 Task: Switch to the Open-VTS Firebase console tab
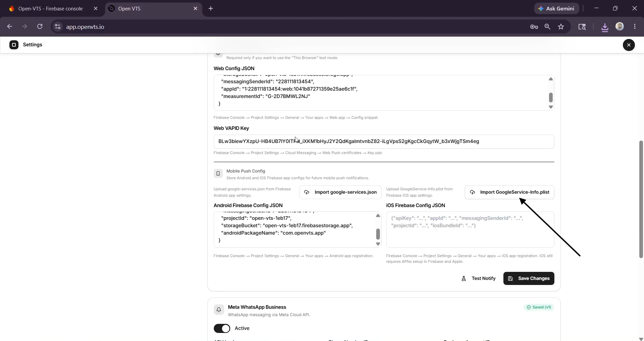pyautogui.click(x=50, y=9)
